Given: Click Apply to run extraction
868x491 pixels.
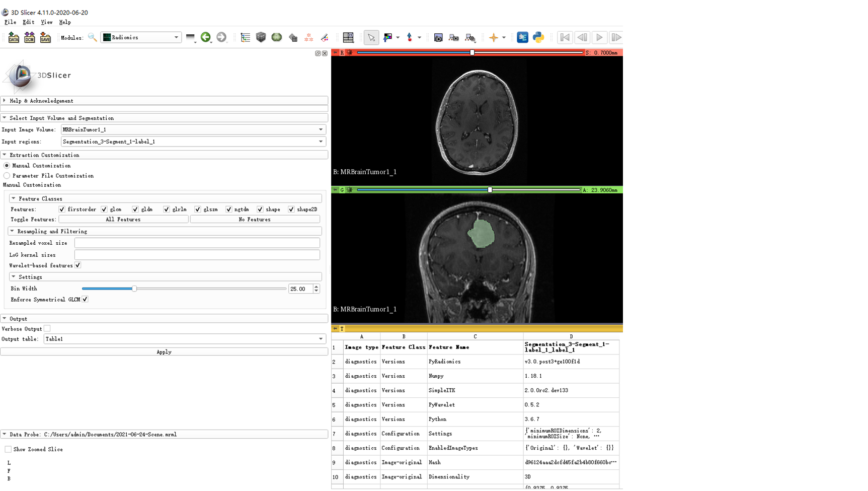Looking at the screenshot, I should click(x=164, y=352).
